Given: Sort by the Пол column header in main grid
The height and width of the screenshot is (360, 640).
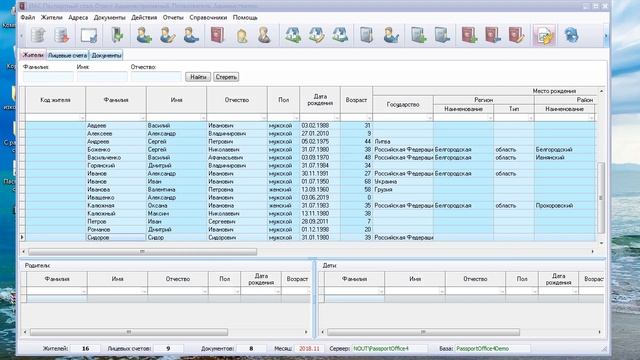Looking at the screenshot, I should [x=283, y=100].
